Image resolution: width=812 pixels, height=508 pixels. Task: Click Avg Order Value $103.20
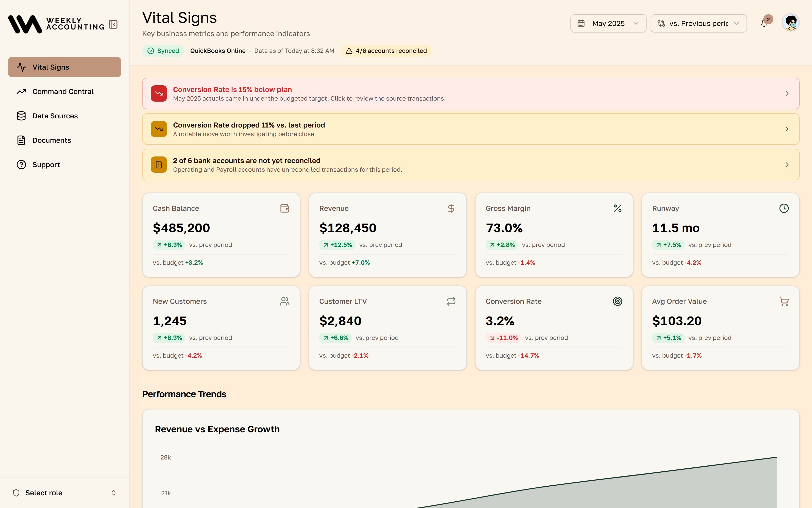(677, 321)
